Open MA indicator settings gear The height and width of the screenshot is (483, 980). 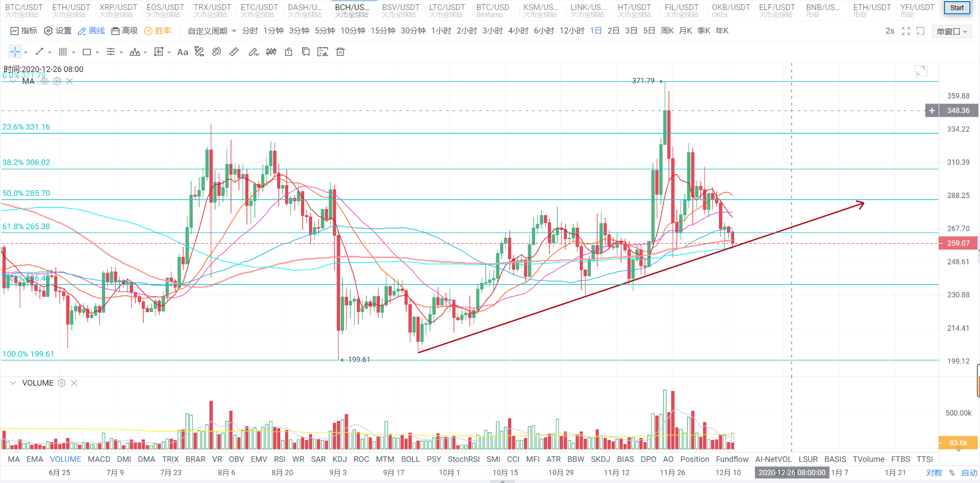[x=57, y=81]
